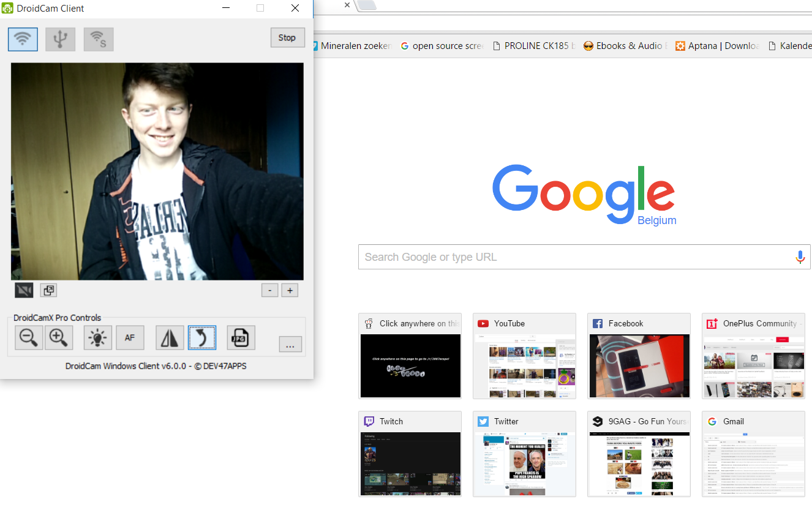Viewport: 812px width, 529px height.
Task: Click the minus button below preview
Action: click(269, 290)
